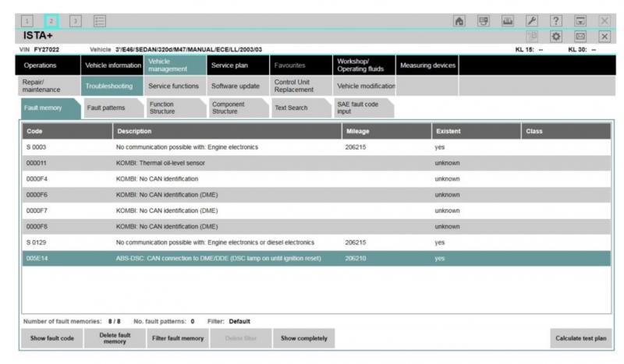Select fault row S 0003 Engine electronics
This screenshot has height=364, width=624.
pos(317,147)
